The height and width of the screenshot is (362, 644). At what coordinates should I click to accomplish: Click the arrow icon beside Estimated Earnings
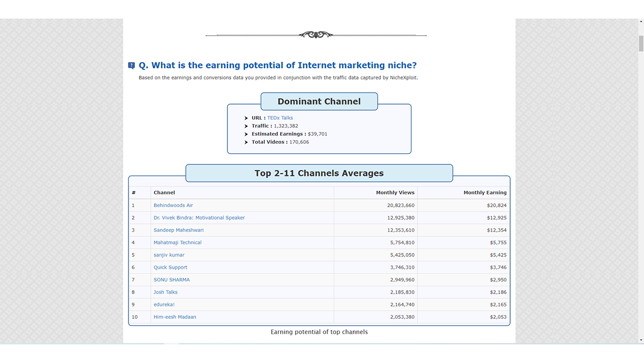point(246,134)
